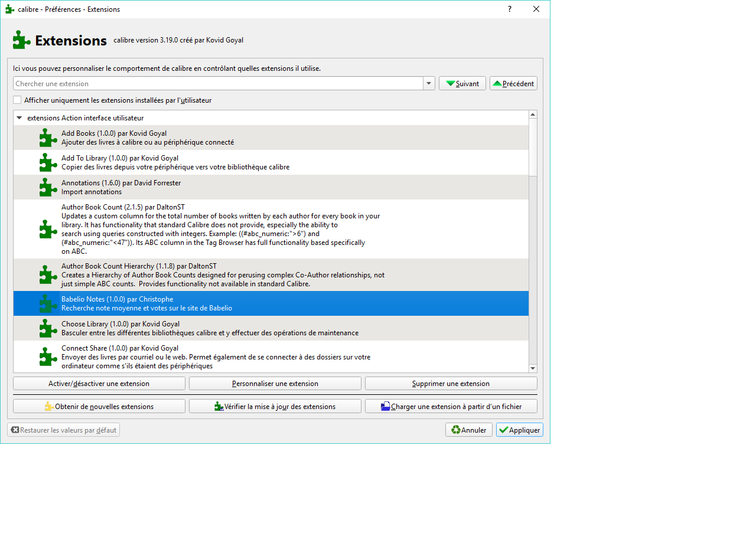This screenshot has width=756, height=543.
Task: Click the Annuler button
Action: [469, 430]
